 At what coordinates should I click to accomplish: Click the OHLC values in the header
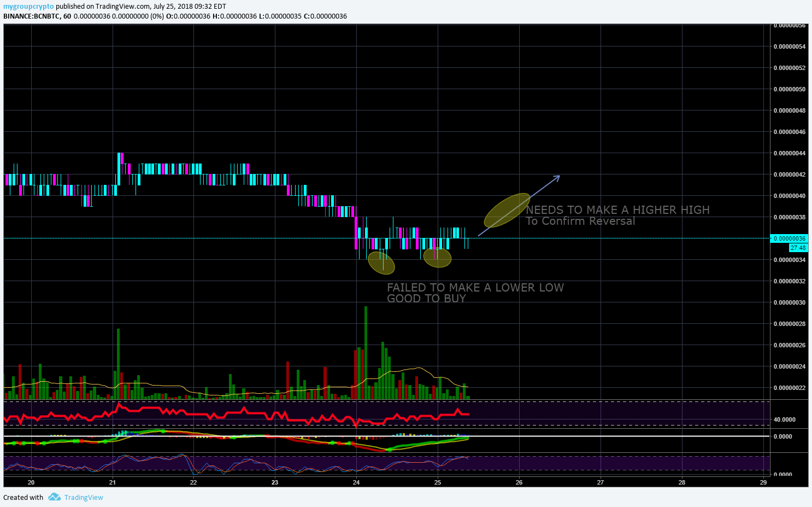click(256, 16)
